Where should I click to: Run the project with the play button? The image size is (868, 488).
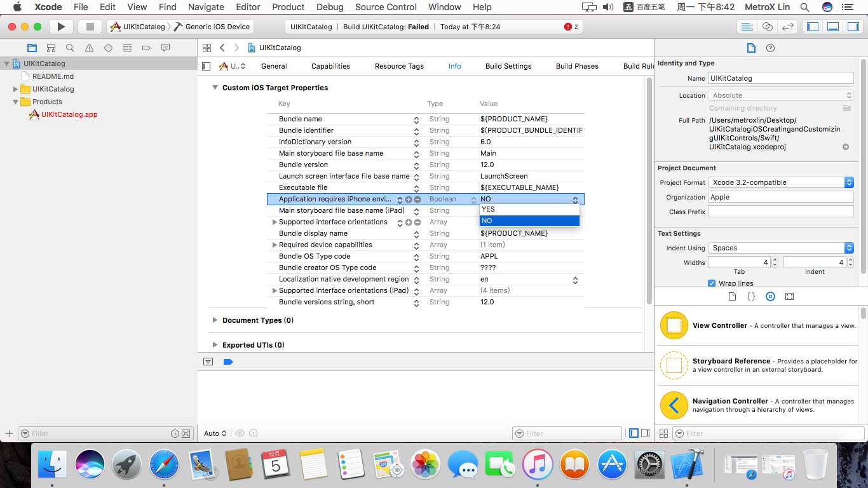(61, 27)
